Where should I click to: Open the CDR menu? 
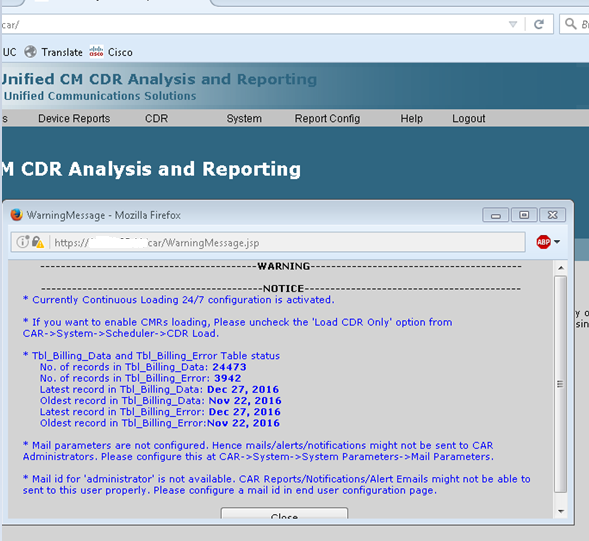(157, 119)
